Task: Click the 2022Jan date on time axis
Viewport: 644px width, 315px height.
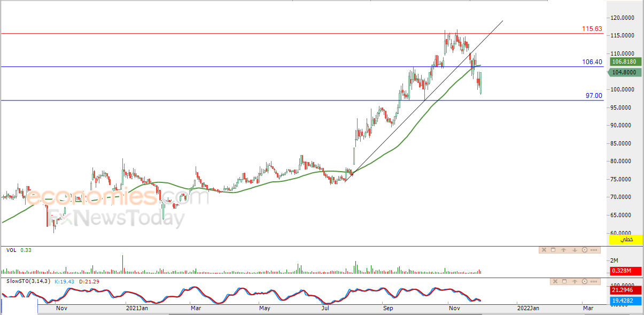Action: [x=528, y=308]
